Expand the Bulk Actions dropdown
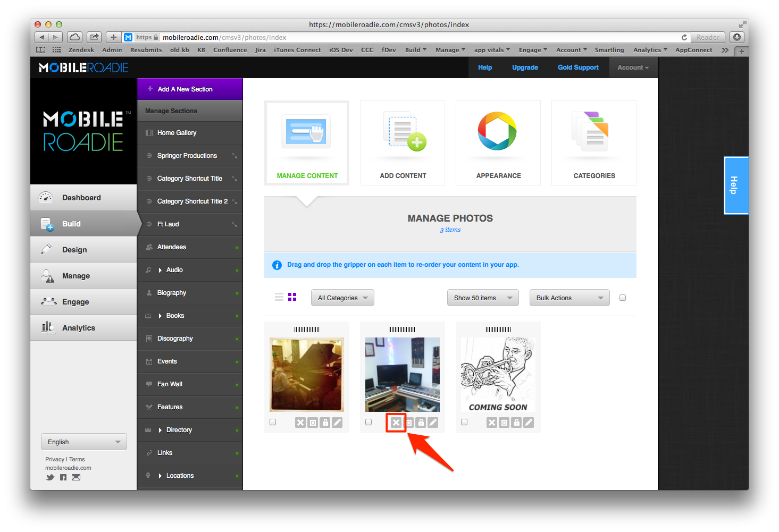This screenshot has width=779, height=532. coord(569,298)
